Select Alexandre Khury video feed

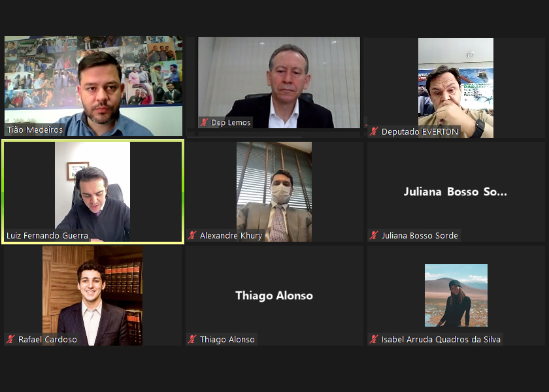pos(274,191)
